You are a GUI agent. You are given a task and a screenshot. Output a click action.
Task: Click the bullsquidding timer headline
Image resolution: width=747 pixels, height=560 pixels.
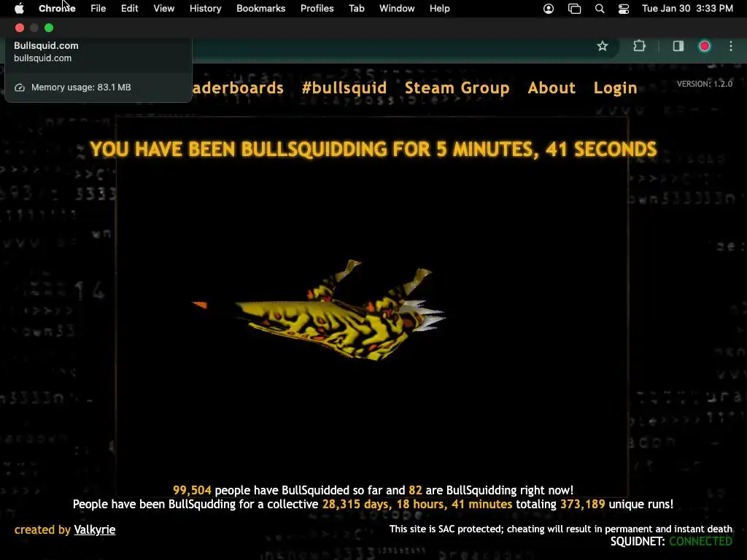pyautogui.click(x=373, y=149)
